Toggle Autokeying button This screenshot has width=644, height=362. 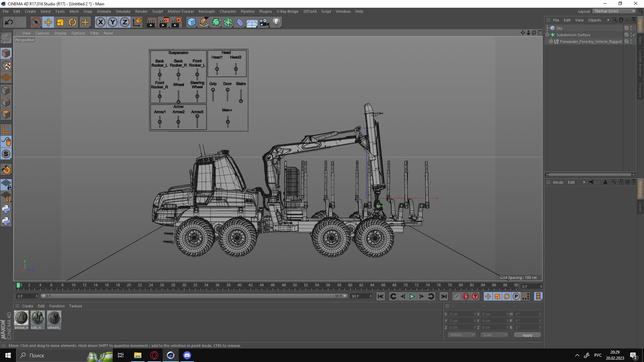[466, 296]
